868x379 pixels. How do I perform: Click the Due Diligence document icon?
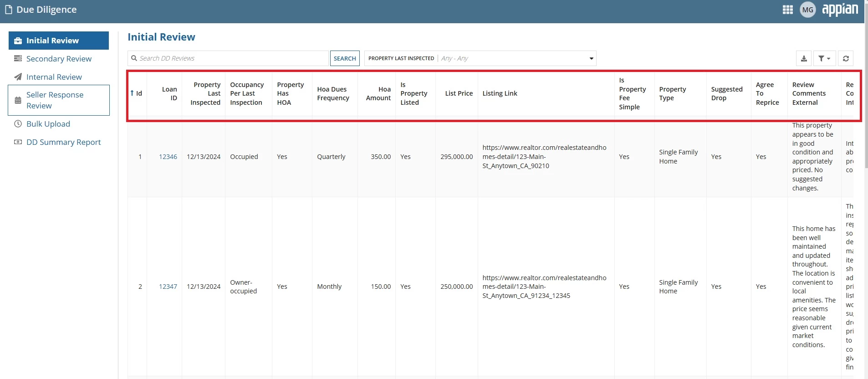point(8,10)
